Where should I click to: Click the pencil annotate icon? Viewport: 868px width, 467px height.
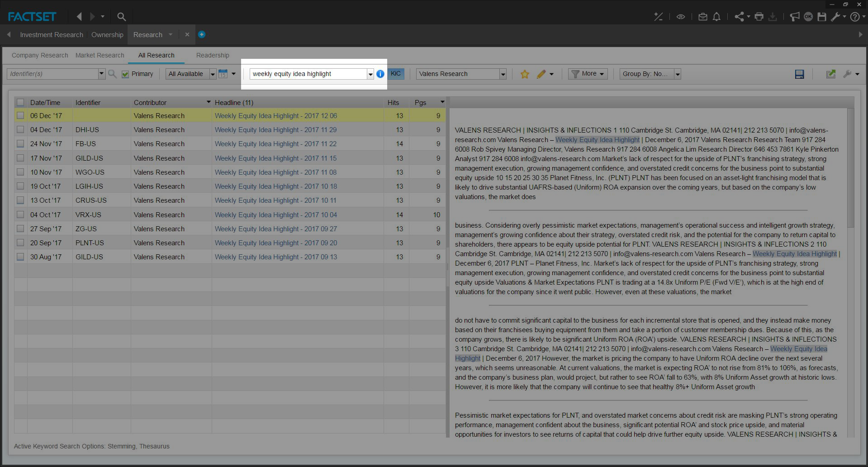pyautogui.click(x=541, y=74)
